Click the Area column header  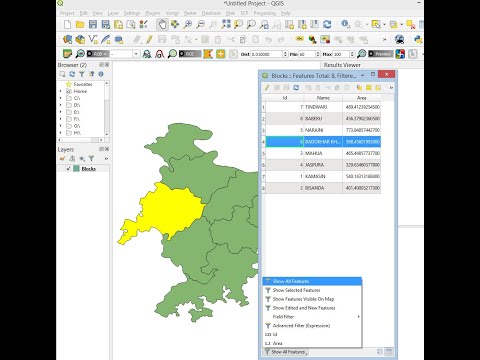pos(361,98)
